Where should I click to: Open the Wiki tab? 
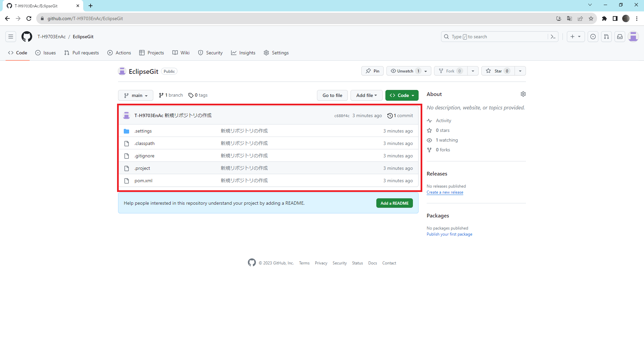pyautogui.click(x=181, y=53)
